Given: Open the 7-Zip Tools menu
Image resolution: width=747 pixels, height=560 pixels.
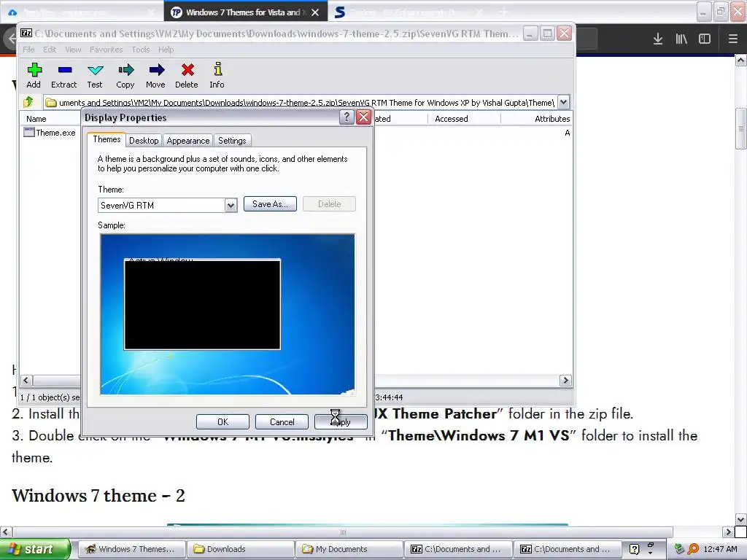Looking at the screenshot, I should point(141,50).
